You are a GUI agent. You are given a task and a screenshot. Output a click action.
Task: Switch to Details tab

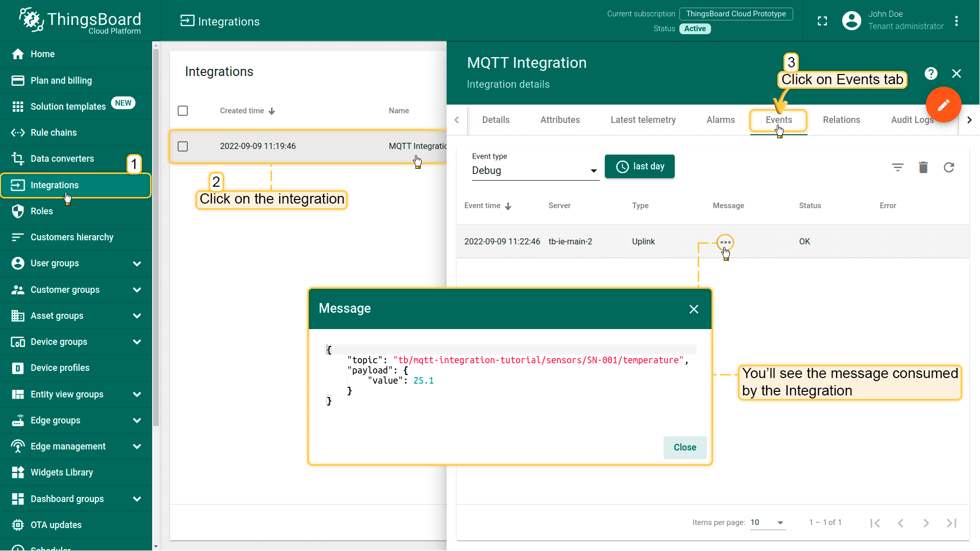click(x=496, y=120)
